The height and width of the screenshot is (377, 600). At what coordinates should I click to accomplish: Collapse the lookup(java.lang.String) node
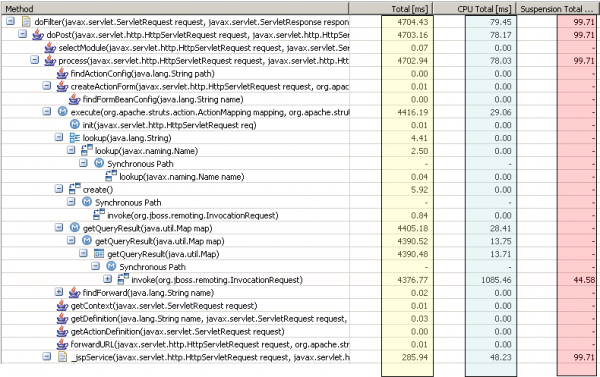(59, 137)
